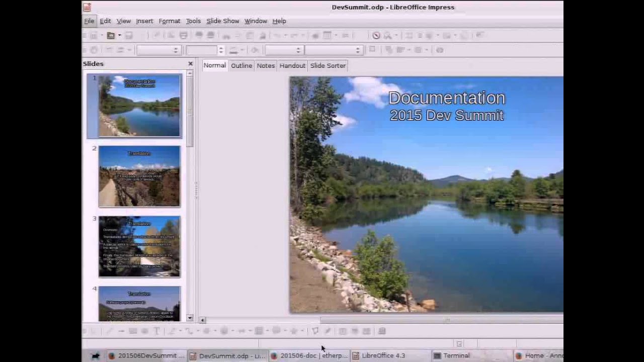Viewport: 644px width, 362px height.
Task: Choose the Basic Shapes tool
Action: 206,331
